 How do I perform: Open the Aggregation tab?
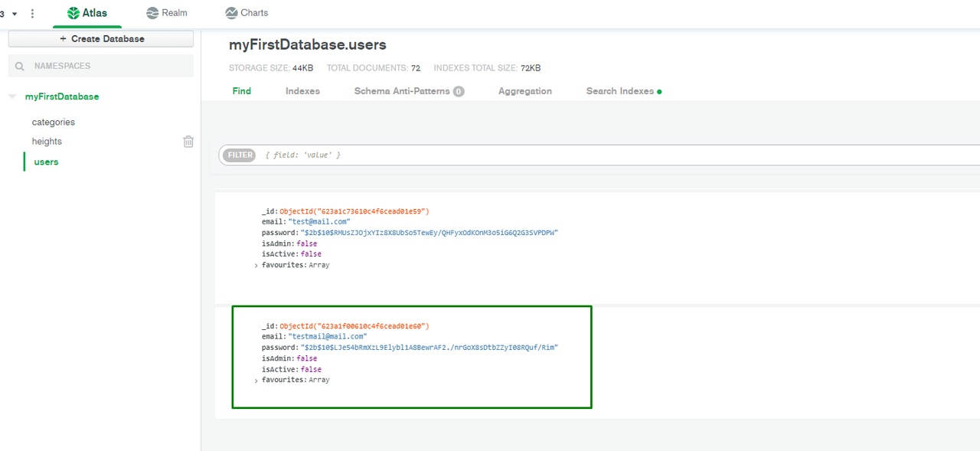click(x=525, y=91)
